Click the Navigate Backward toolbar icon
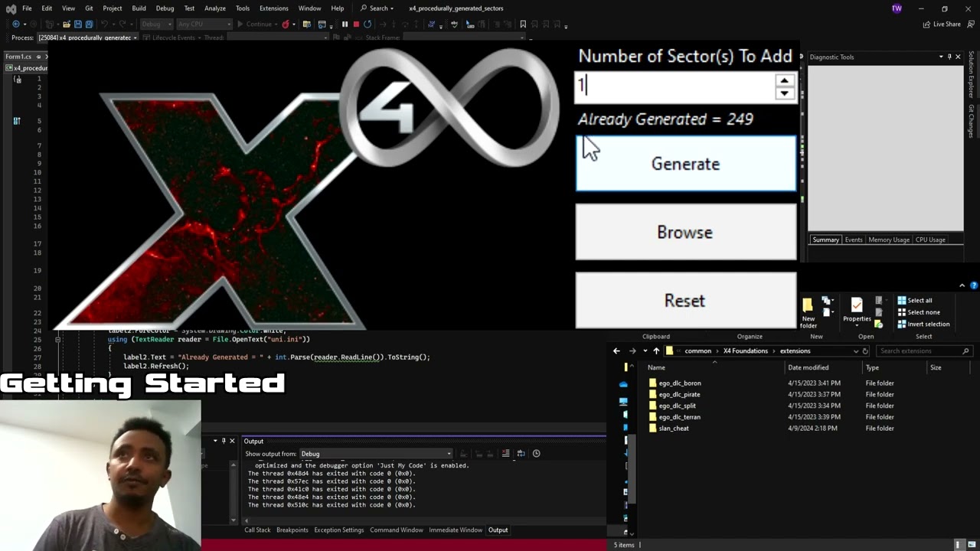The width and height of the screenshot is (980, 551). (15, 24)
